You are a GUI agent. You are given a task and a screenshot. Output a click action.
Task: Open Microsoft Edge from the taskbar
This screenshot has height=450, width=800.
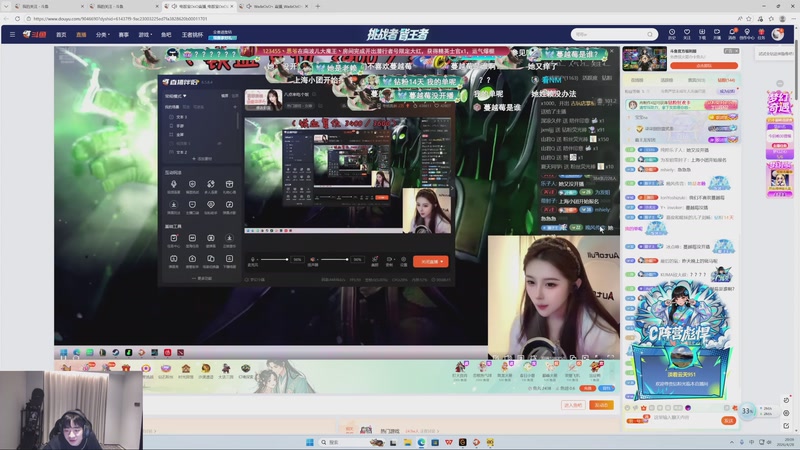(421, 442)
